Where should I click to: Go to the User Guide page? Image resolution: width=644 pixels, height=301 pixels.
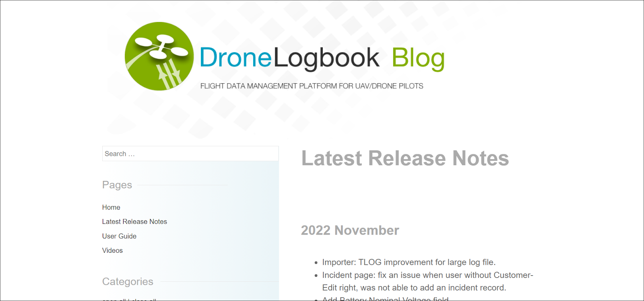119,236
